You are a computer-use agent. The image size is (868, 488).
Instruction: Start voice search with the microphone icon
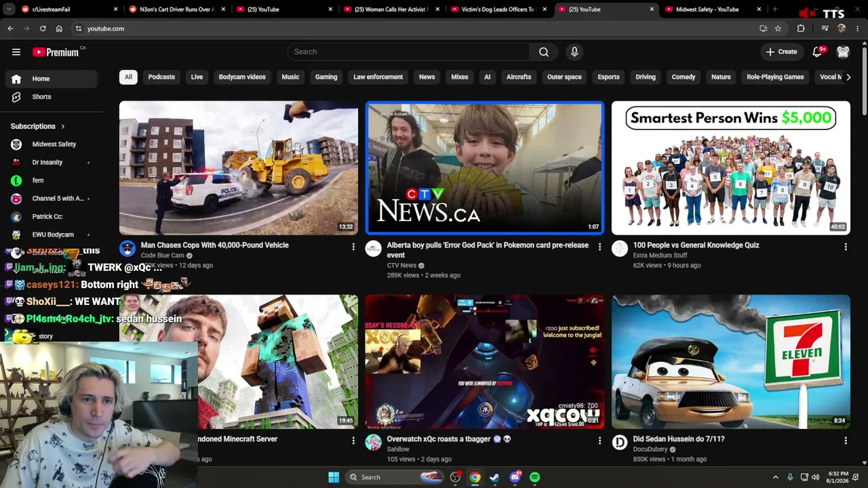pos(574,52)
